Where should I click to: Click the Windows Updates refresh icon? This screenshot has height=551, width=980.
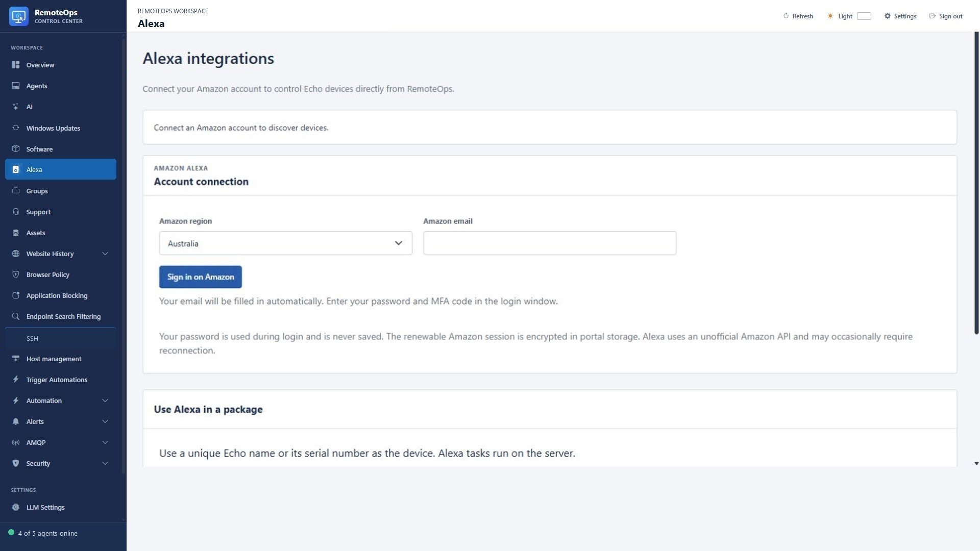pyautogui.click(x=16, y=128)
